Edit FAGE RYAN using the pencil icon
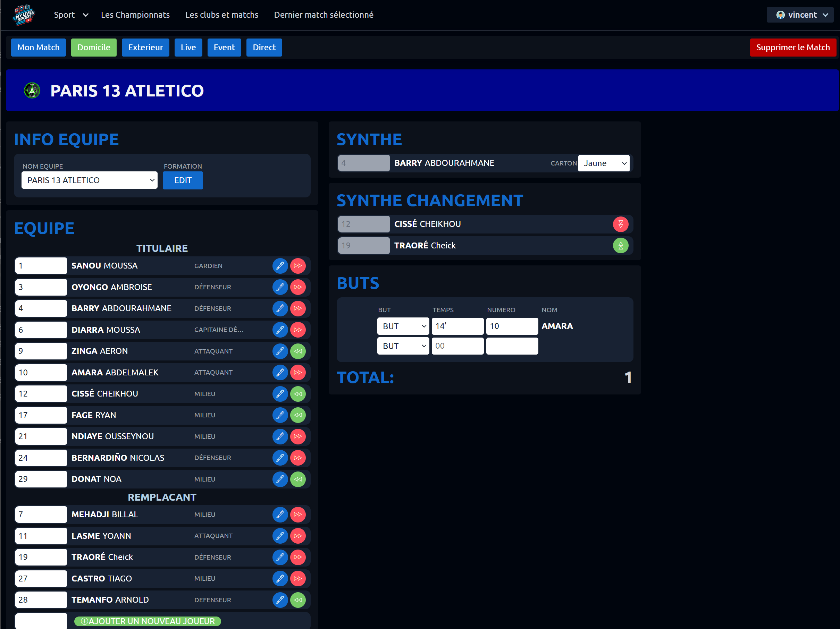This screenshot has height=629, width=840. [280, 415]
